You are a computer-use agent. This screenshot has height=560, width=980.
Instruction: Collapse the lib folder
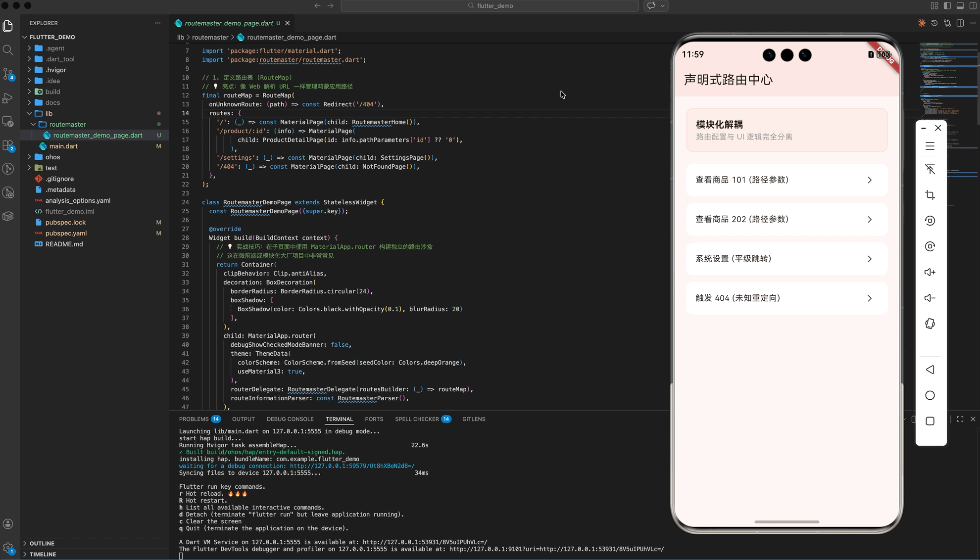point(49,113)
